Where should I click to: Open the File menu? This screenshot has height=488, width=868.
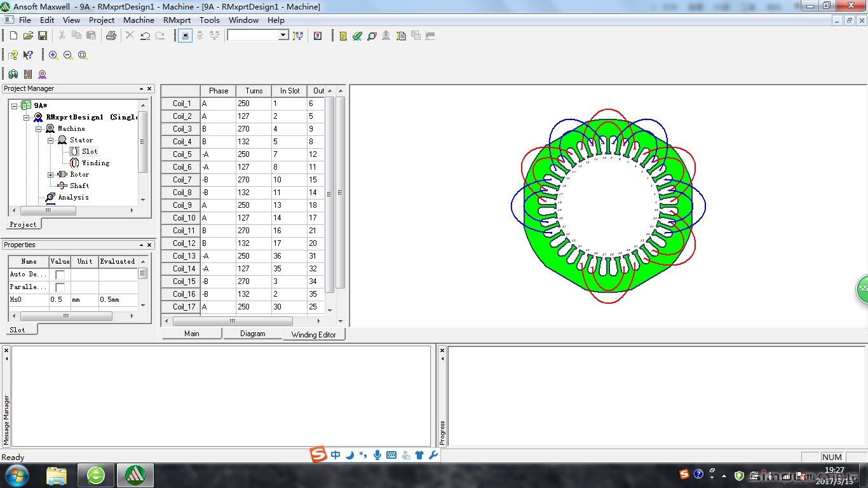click(25, 20)
